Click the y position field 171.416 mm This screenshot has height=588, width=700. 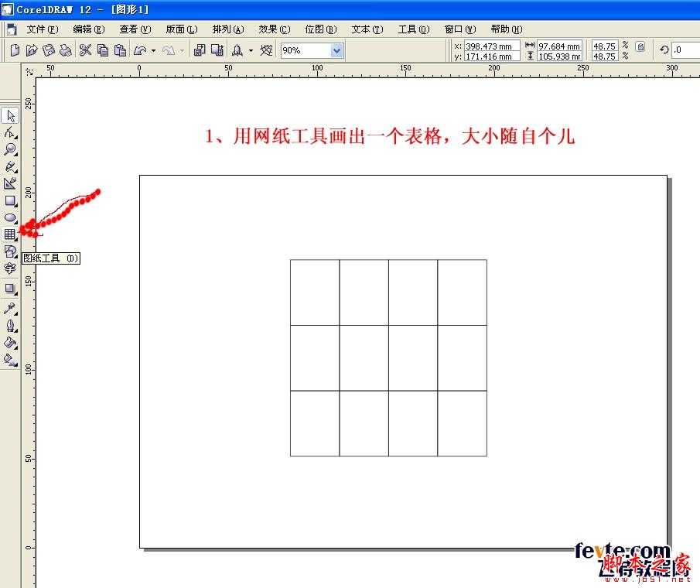(x=492, y=56)
